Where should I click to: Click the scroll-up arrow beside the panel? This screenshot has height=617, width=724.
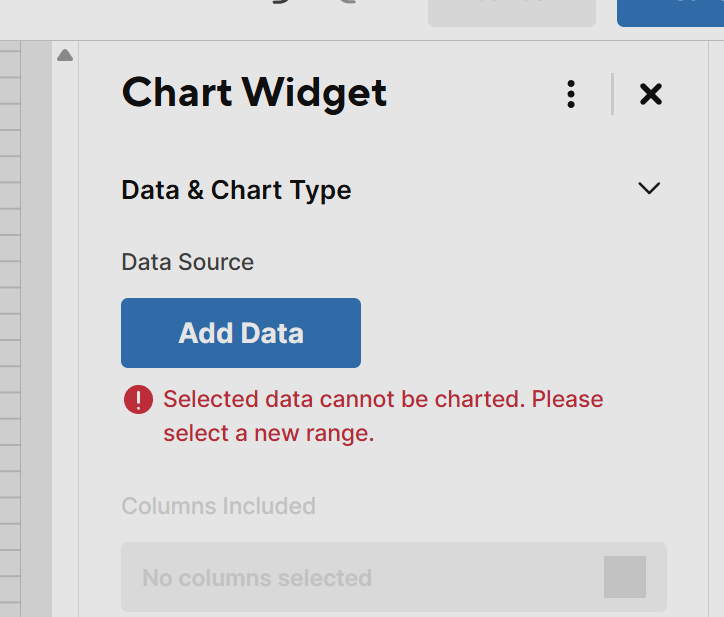click(x=65, y=56)
